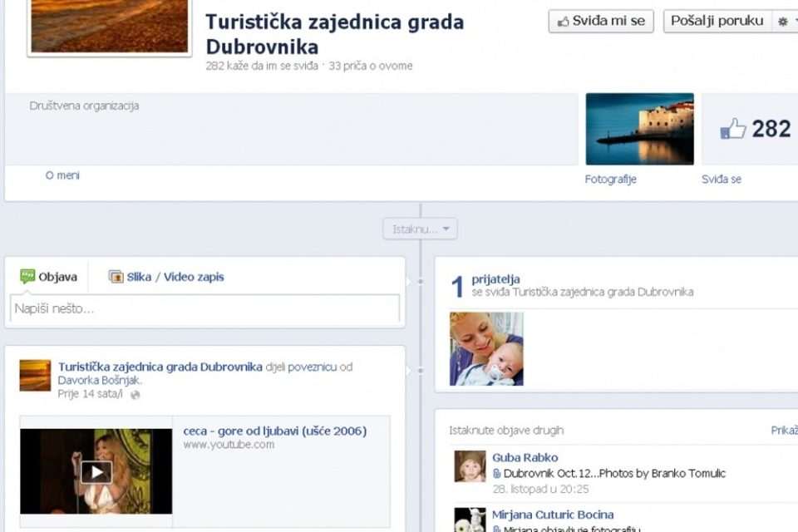Focus the Napiši nešto... text field

(x=204, y=308)
